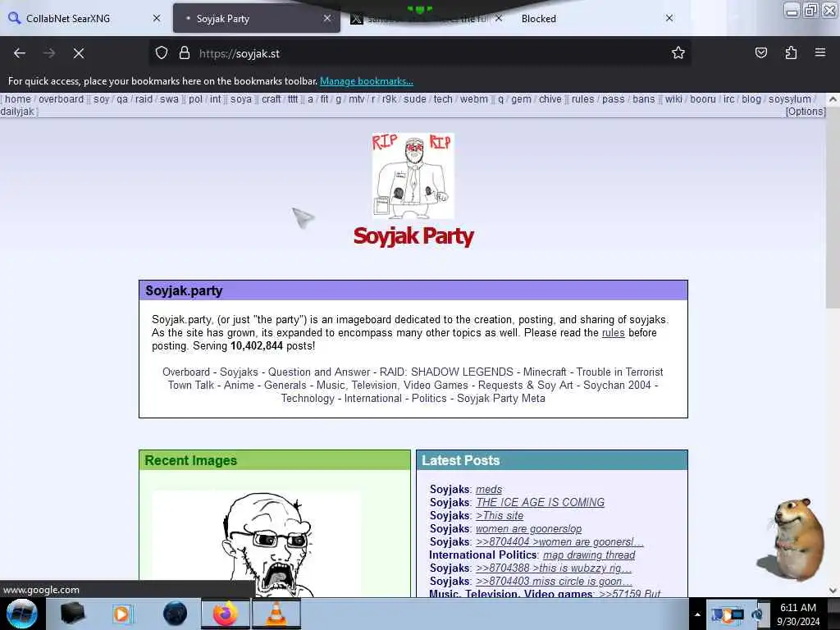Click the RIP soyjak logo image

pos(413,176)
